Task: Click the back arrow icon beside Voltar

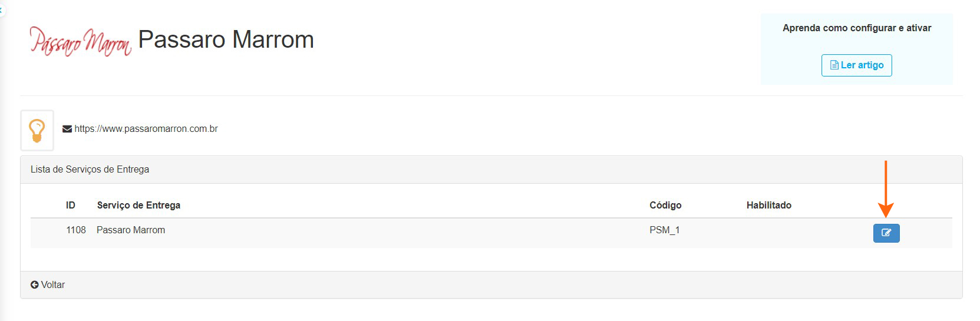Action: (35, 285)
